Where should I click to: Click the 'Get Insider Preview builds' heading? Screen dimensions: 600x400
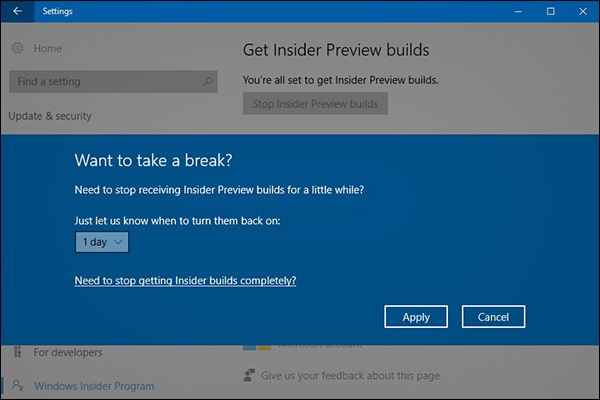coord(336,50)
